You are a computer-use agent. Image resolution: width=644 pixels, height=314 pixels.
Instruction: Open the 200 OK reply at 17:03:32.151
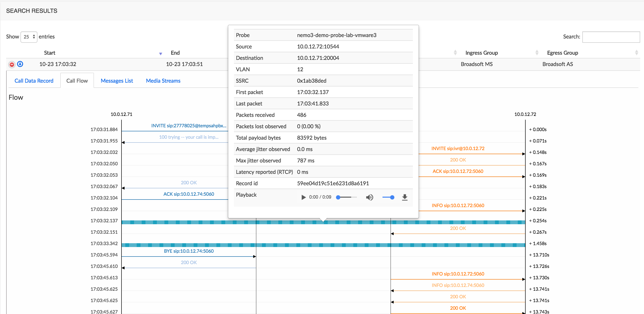coord(458,228)
